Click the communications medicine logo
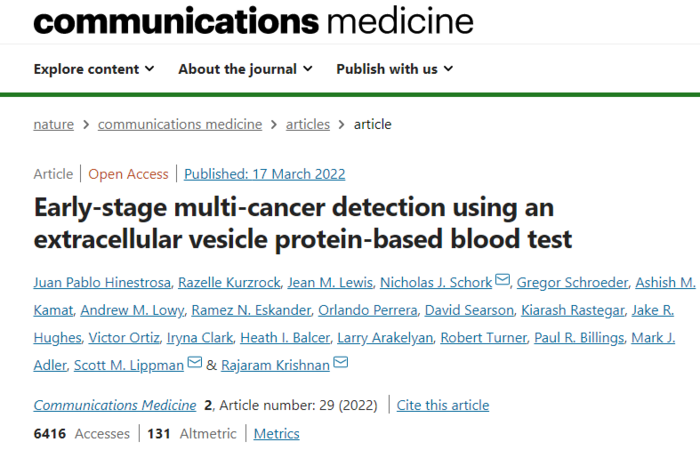700x450 pixels. click(x=254, y=21)
